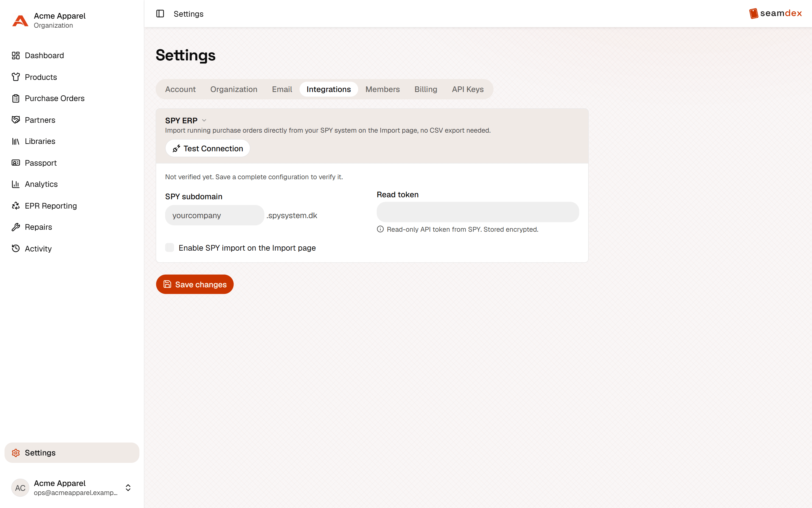812x508 pixels.
Task: Open the Billing tab
Action: tap(426, 89)
